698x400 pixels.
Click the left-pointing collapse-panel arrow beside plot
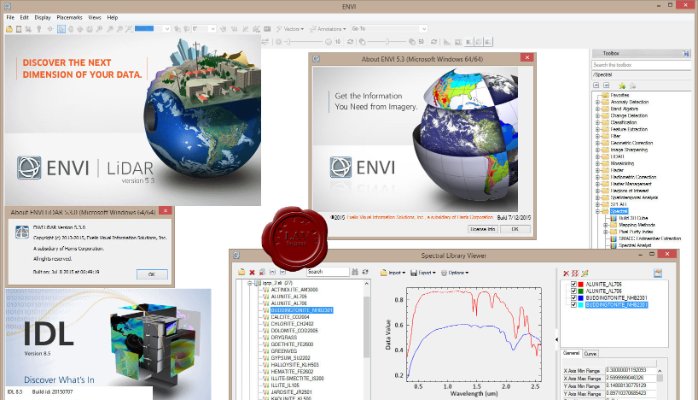tap(556, 339)
